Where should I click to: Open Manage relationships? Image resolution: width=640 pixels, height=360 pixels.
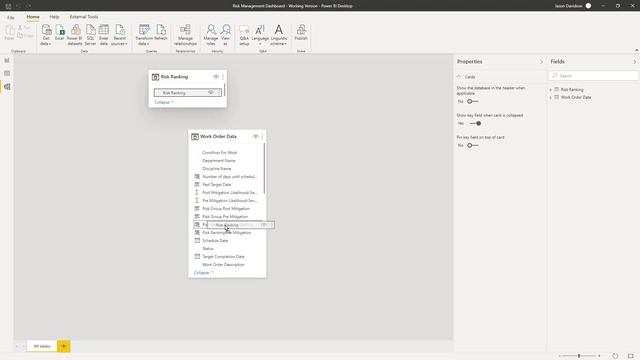click(x=185, y=35)
